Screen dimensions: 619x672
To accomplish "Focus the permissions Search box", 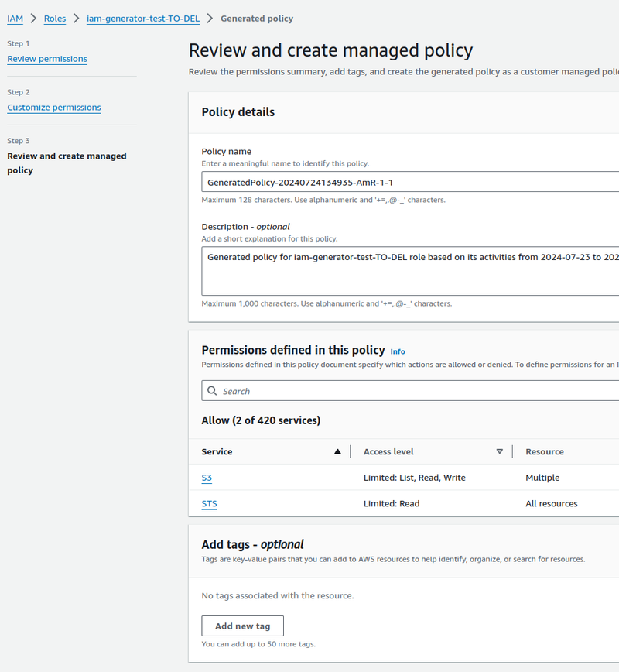I will tap(410, 391).
